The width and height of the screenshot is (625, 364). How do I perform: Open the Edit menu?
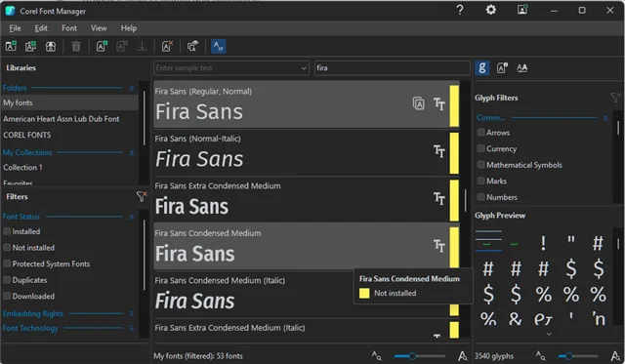point(41,28)
